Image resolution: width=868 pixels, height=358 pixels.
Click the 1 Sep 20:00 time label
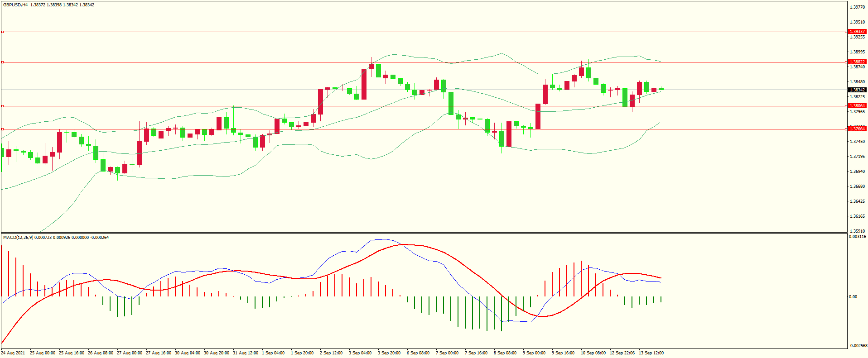(x=302, y=353)
